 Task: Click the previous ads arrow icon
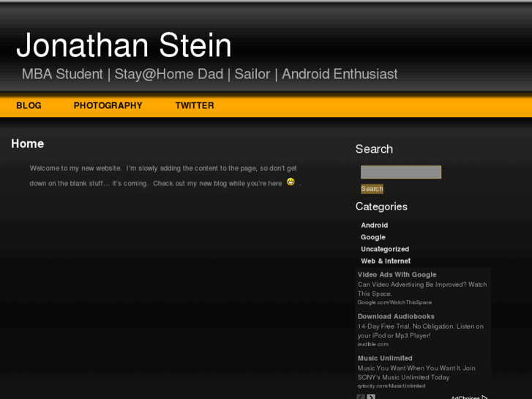pos(361,397)
